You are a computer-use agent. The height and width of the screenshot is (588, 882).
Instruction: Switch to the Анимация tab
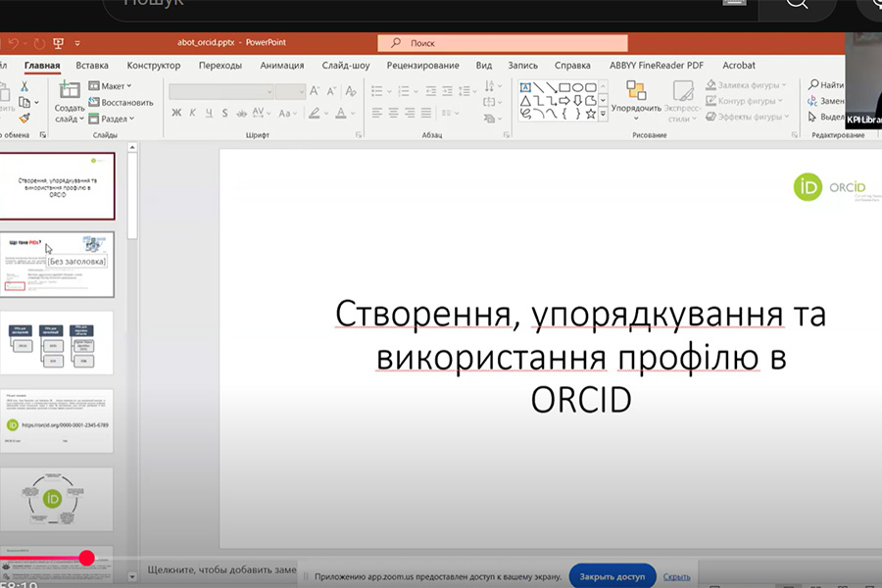(282, 66)
